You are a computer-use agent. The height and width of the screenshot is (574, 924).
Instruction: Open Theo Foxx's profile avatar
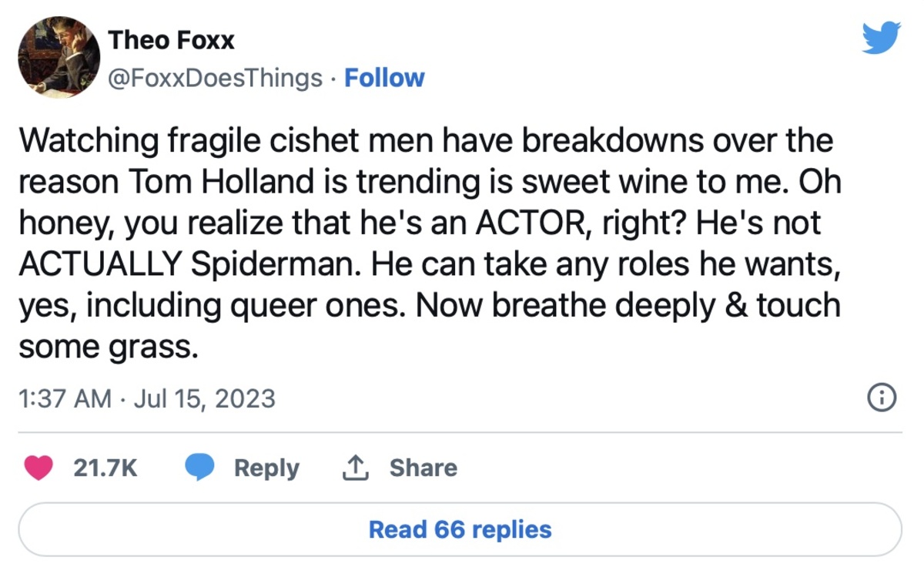[59, 57]
